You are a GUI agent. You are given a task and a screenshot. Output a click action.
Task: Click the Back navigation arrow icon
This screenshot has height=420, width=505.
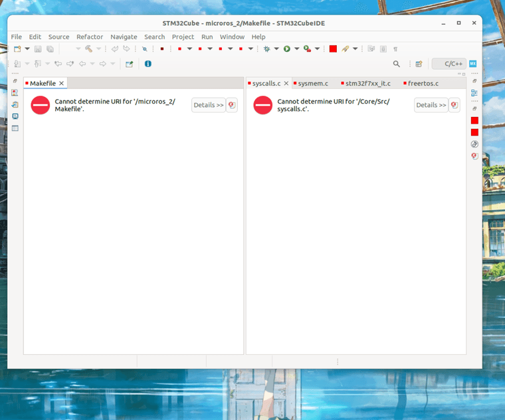tap(82, 64)
